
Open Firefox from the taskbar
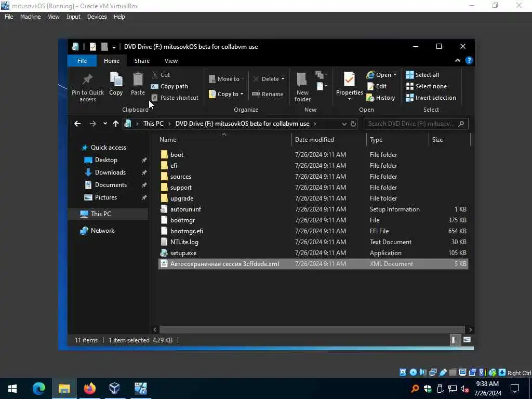(89, 389)
